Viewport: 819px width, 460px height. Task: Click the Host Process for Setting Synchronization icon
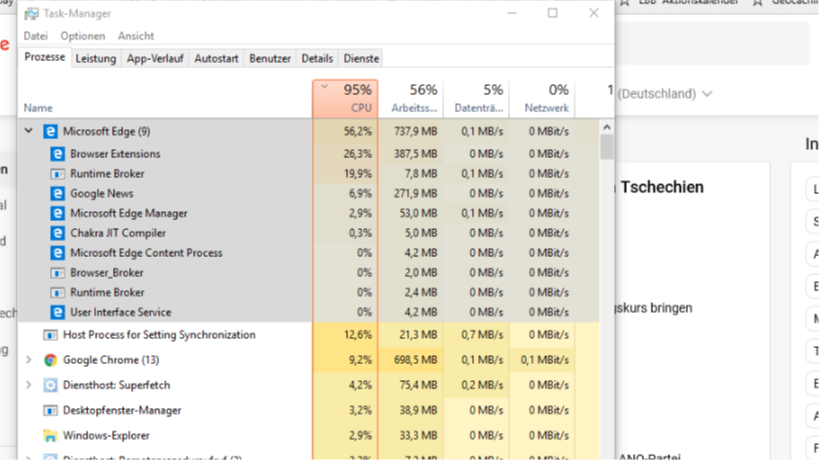click(50, 335)
